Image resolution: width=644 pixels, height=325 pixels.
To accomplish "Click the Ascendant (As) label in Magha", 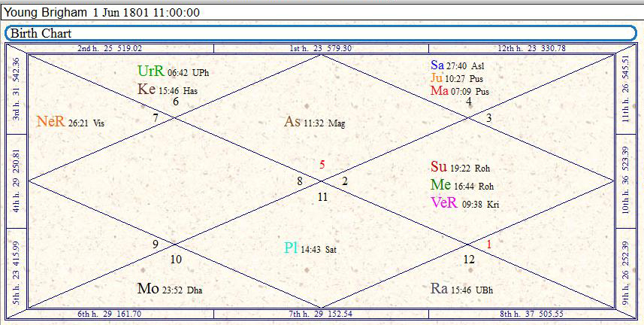I will point(292,122).
